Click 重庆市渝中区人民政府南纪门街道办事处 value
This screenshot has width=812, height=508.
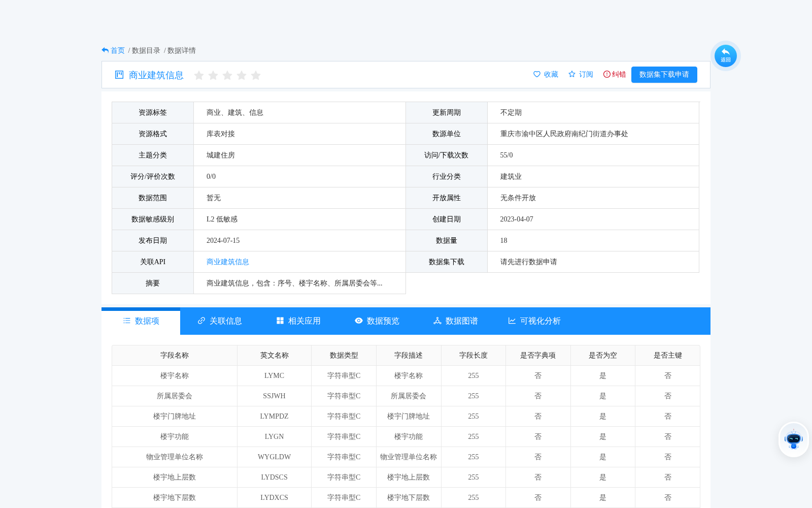[564, 134]
